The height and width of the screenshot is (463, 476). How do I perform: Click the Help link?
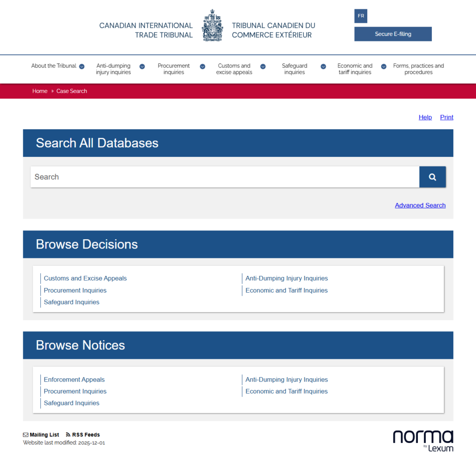tap(425, 117)
